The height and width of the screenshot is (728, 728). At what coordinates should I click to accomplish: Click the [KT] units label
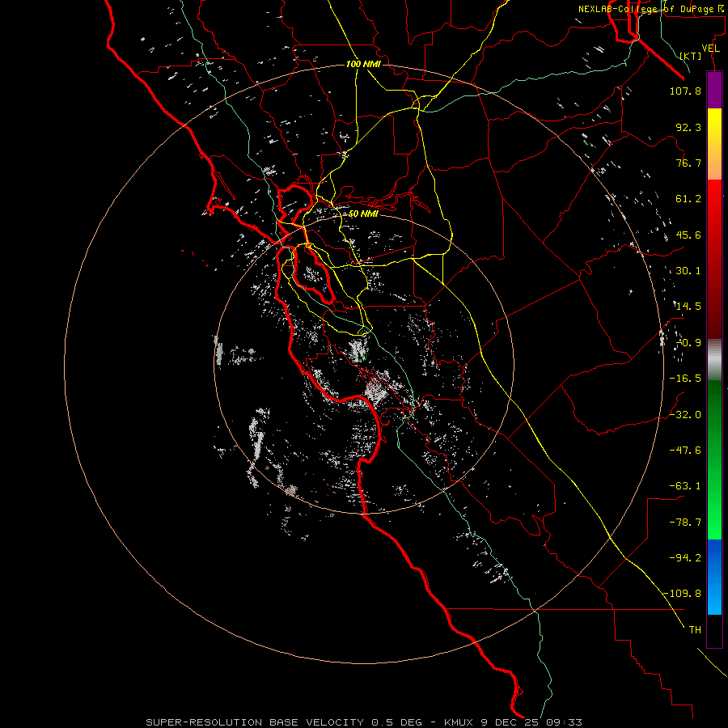[x=691, y=56]
